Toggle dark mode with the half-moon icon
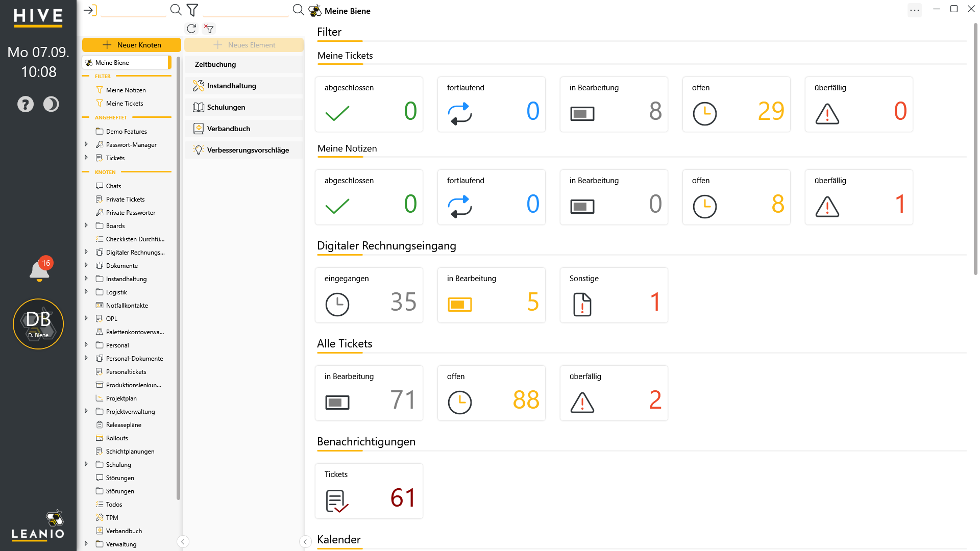This screenshot has height=551, width=980. point(51,105)
